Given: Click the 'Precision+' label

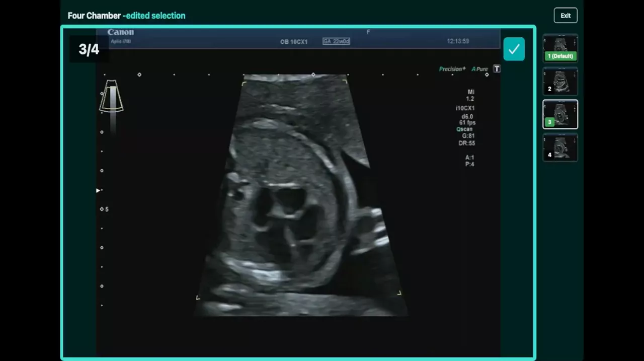Looking at the screenshot, I should coord(452,69).
